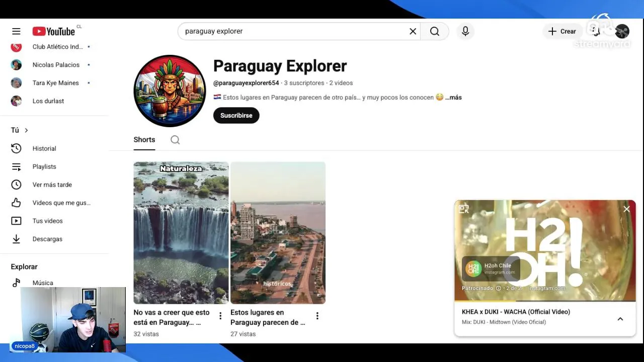The width and height of the screenshot is (644, 362).
Task: Subscribe with the Suscribirse button
Action: tap(236, 115)
